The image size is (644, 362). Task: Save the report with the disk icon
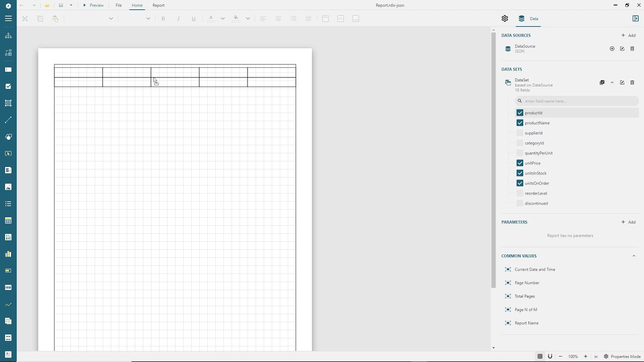pos(61,5)
